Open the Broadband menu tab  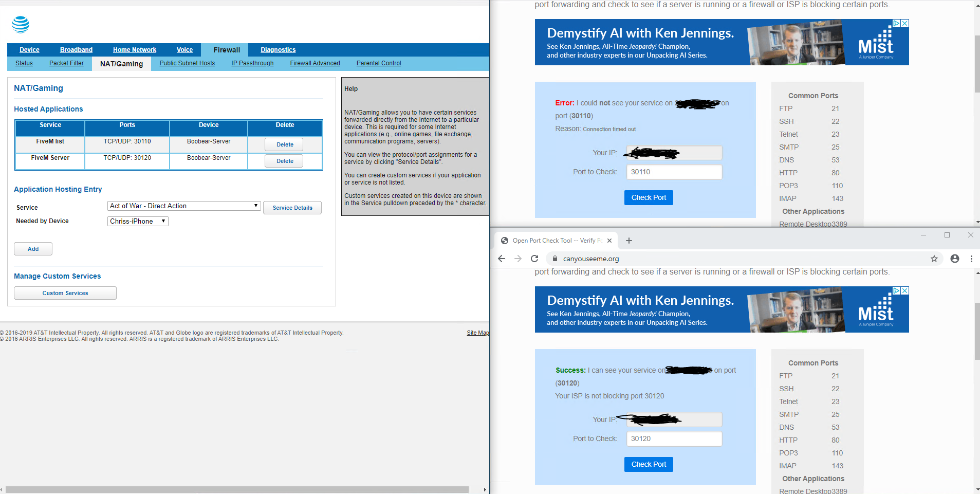pyautogui.click(x=76, y=50)
